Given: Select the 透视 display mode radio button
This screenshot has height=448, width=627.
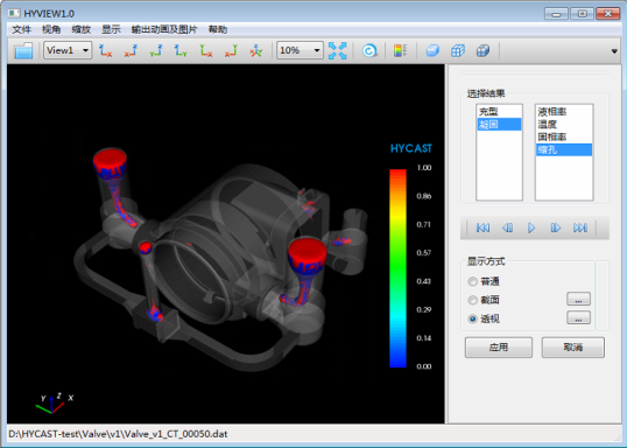Looking at the screenshot, I should 473,318.
